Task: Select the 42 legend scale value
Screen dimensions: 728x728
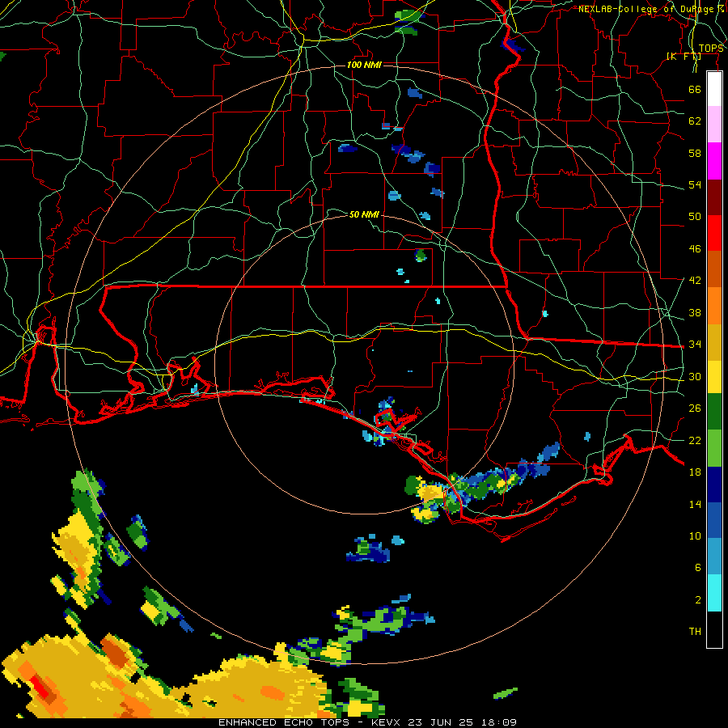Action: (x=695, y=281)
